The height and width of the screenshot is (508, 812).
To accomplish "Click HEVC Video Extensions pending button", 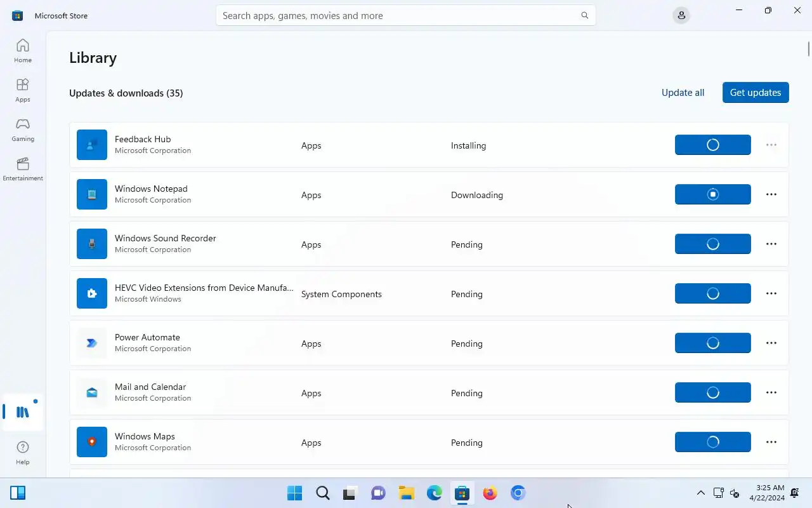I will click(713, 293).
